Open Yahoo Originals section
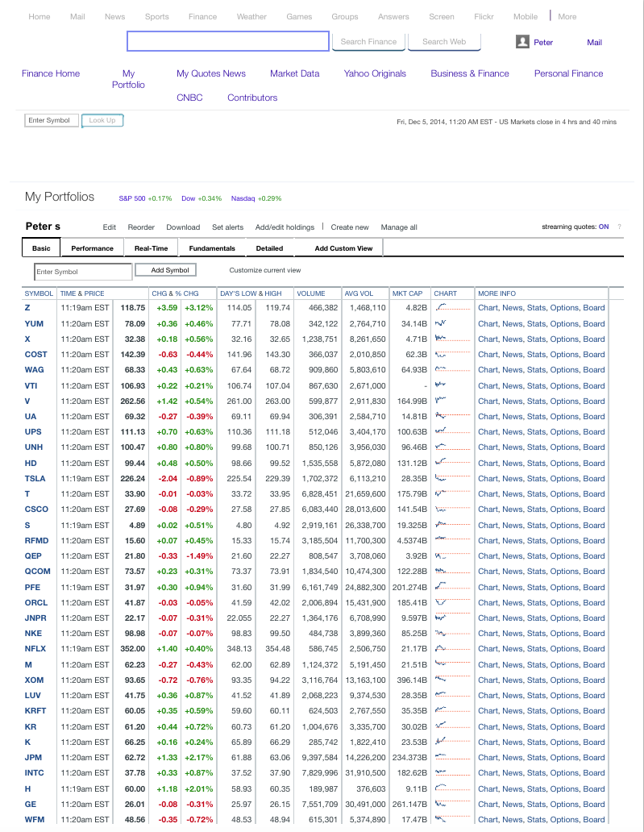644x832 pixels. (x=375, y=73)
